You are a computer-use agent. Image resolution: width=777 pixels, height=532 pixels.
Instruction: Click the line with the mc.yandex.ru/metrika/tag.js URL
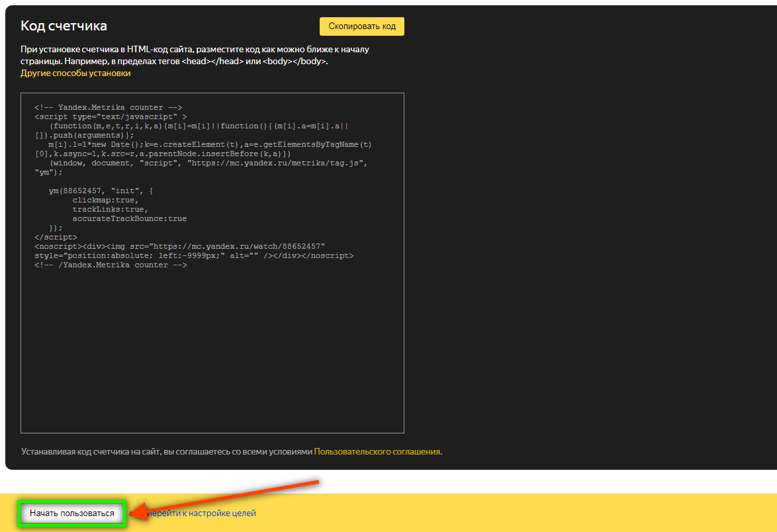[208, 163]
